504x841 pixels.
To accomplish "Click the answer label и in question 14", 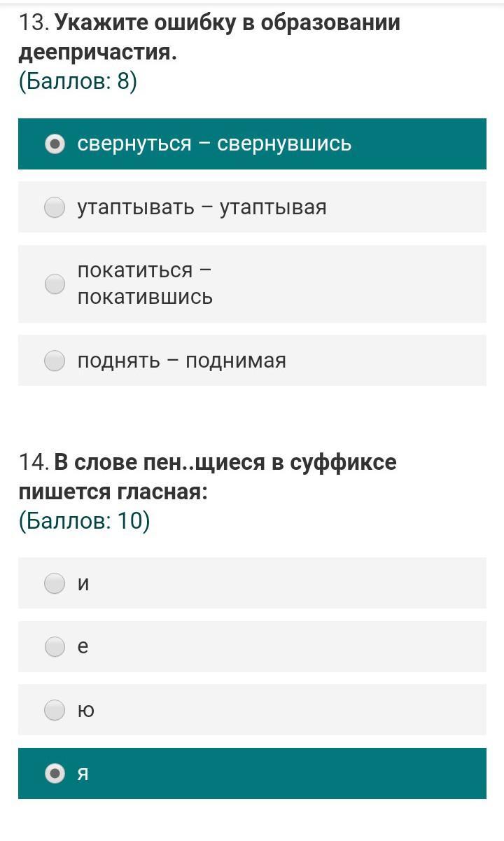I will pyautogui.click(x=83, y=583).
